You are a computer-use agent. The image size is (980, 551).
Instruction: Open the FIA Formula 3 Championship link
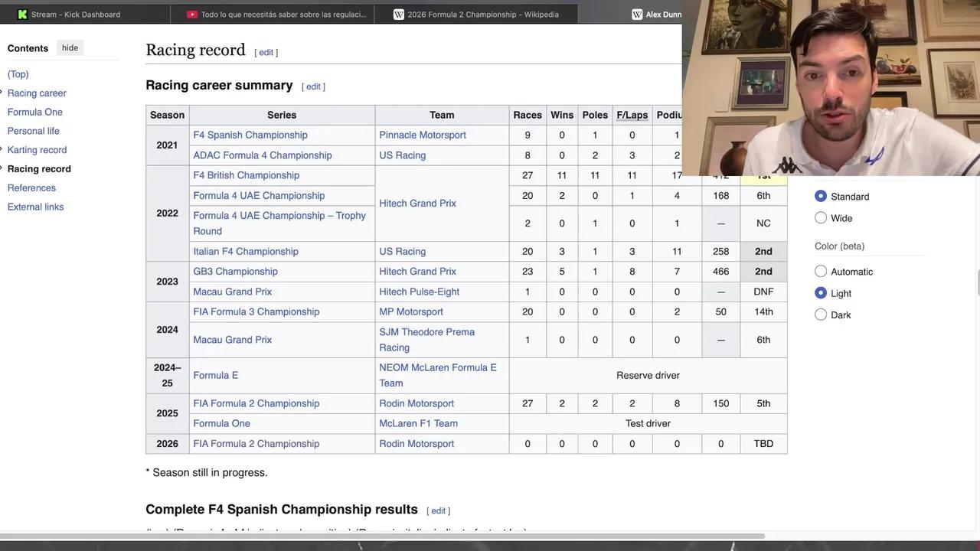point(256,311)
